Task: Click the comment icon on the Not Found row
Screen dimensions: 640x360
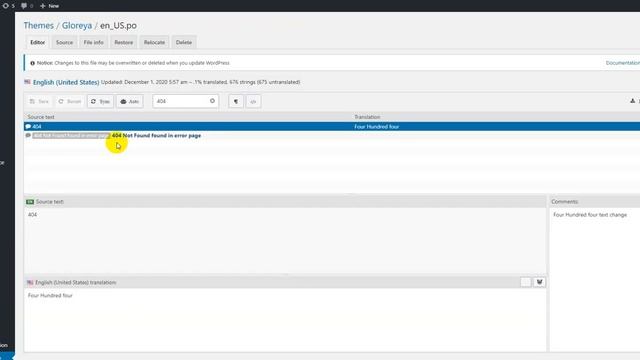Action: pyautogui.click(x=28, y=136)
